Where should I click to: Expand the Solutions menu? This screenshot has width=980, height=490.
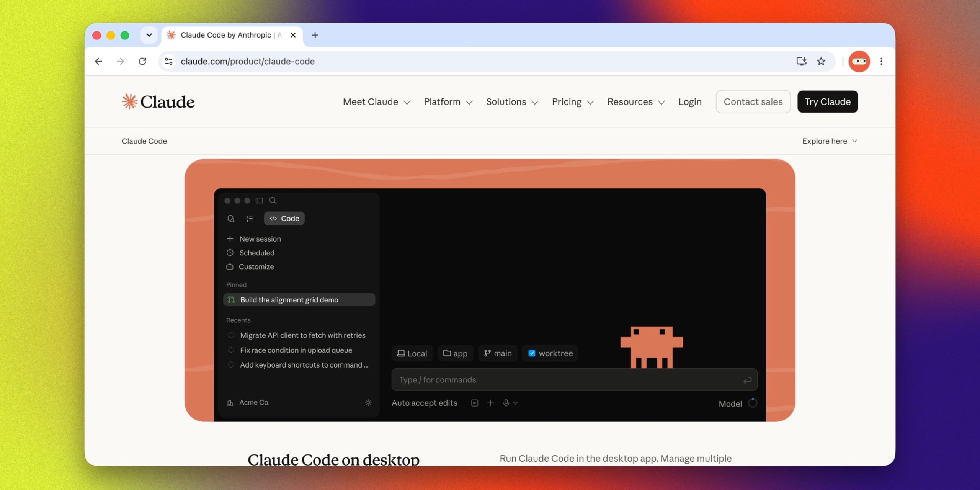coord(512,102)
